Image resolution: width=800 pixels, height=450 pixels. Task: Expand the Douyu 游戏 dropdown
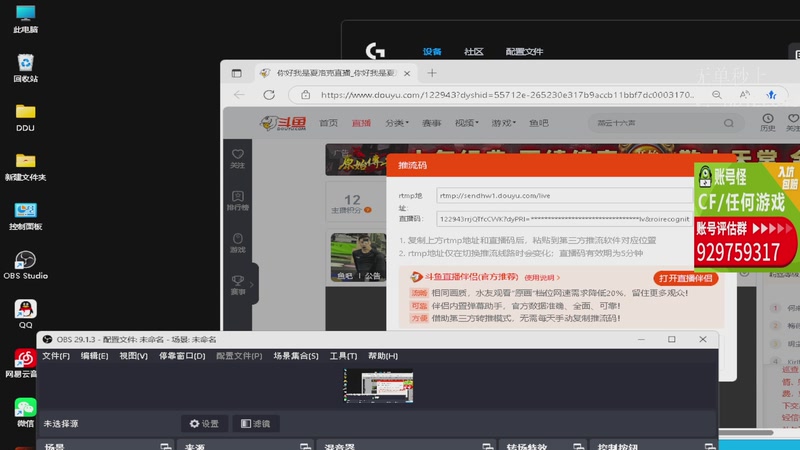[x=503, y=123]
